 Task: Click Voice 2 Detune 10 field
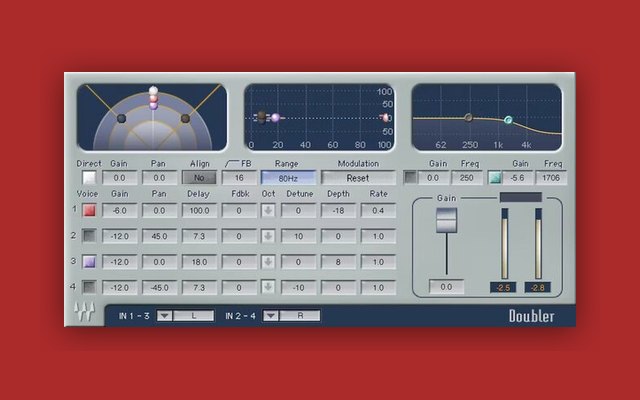point(298,236)
